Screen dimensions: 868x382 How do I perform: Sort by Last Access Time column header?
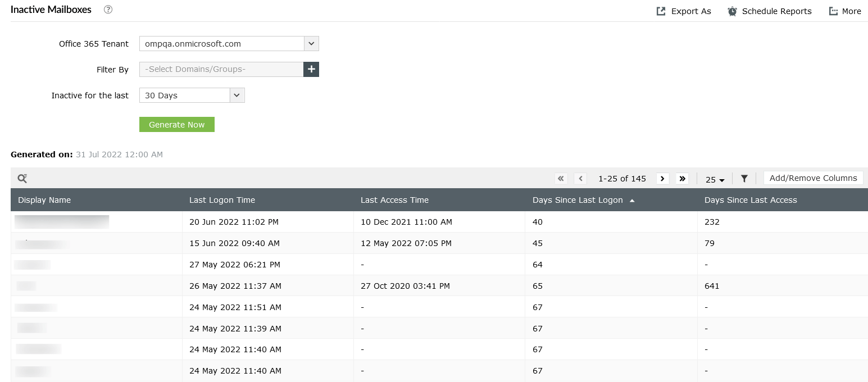pos(394,200)
